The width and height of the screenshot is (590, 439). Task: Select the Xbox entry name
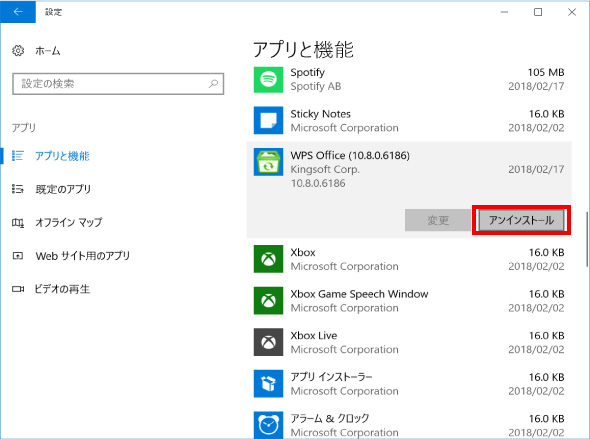[x=303, y=252]
